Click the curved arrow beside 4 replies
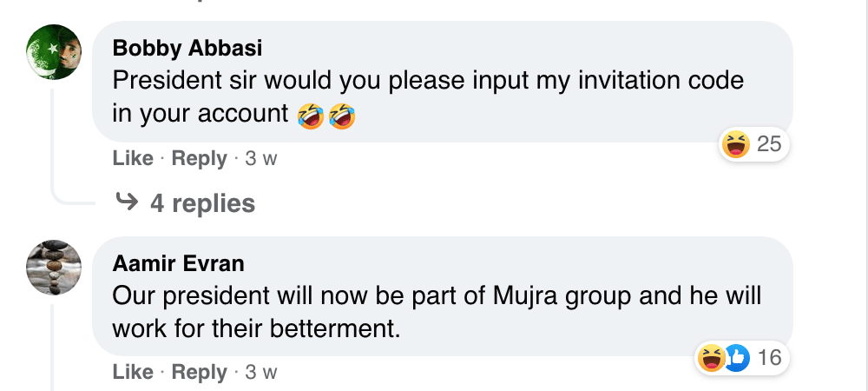This screenshot has width=868, height=391. (127, 203)
